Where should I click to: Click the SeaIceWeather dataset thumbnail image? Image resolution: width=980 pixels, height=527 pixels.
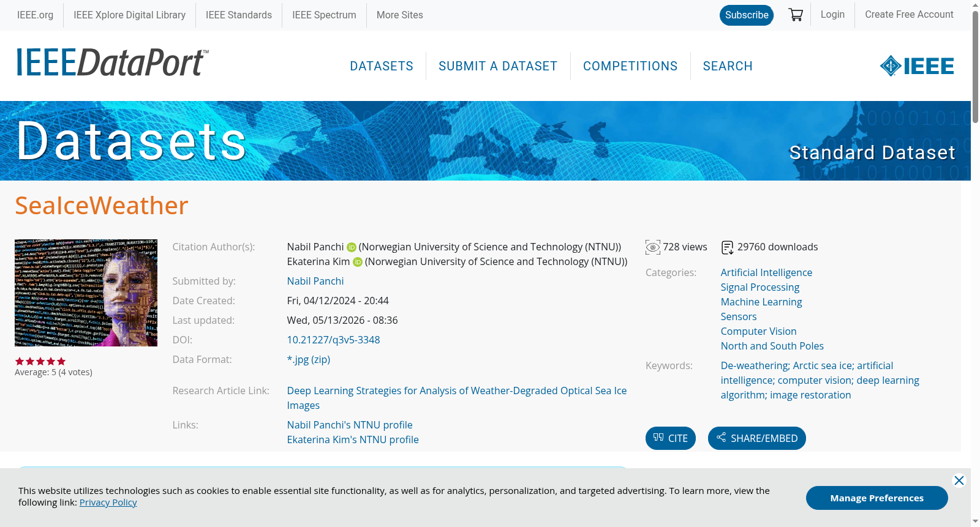86,293
